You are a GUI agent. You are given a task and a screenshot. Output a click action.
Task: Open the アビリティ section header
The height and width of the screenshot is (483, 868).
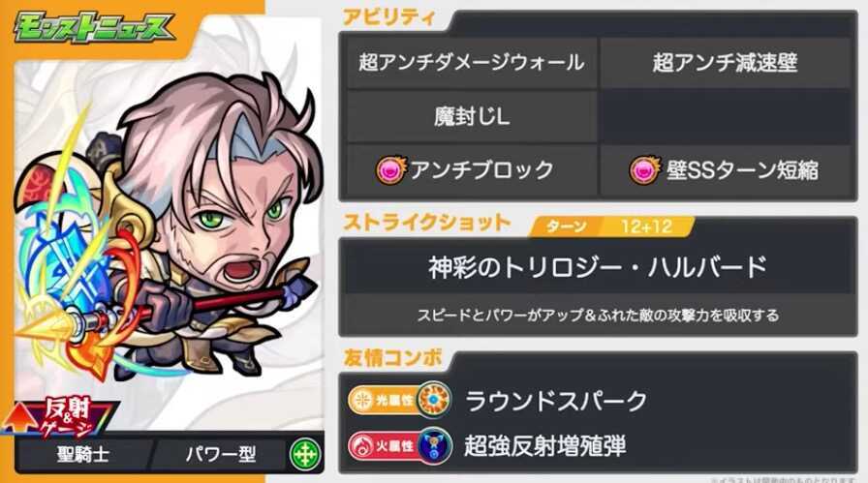(388, 17)
